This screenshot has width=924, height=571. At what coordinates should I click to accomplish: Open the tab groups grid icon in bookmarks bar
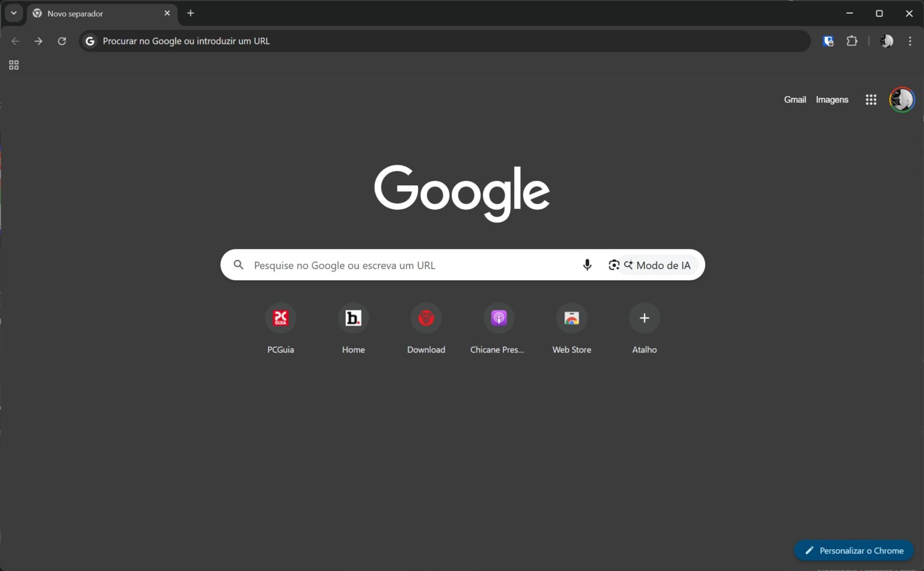tap(14, 65)
